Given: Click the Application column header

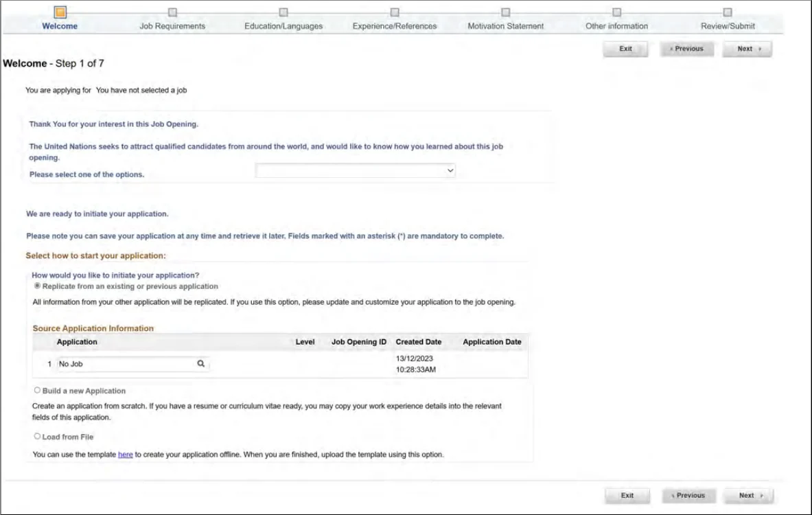Looking at the screenshot, I should point(77,342).
